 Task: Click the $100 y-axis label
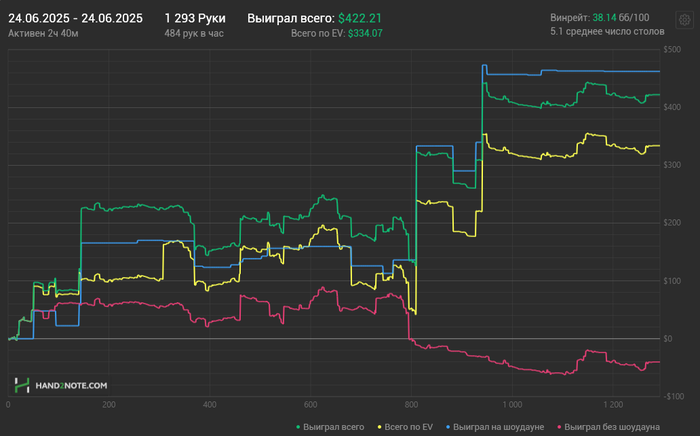pyautogui.click(x=673, y=281)
